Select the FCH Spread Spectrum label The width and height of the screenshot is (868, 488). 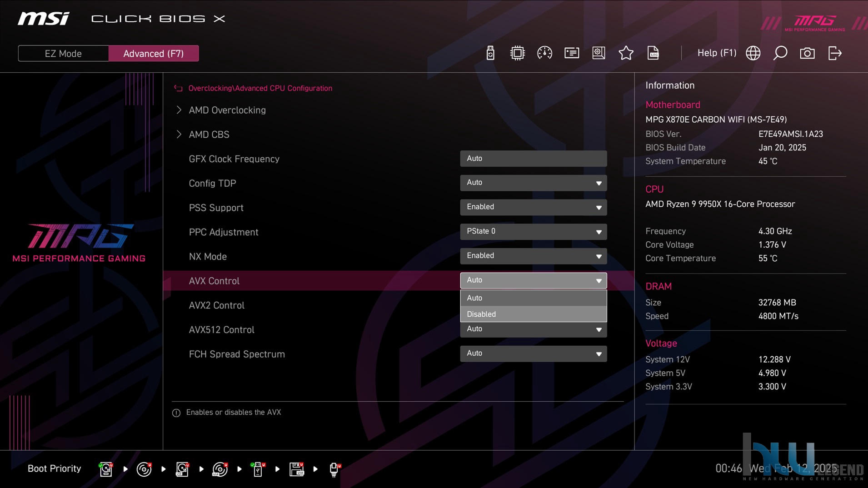tap(237, 354)
